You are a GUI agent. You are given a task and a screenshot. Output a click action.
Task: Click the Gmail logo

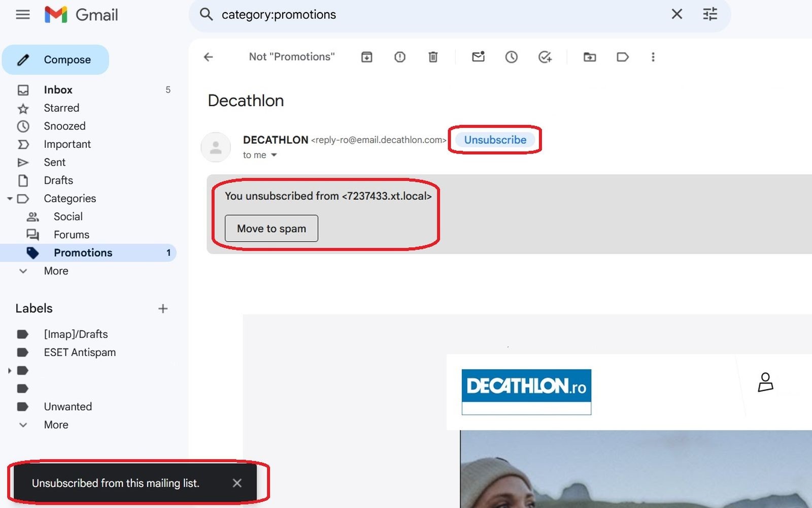[x=81, y=15]
